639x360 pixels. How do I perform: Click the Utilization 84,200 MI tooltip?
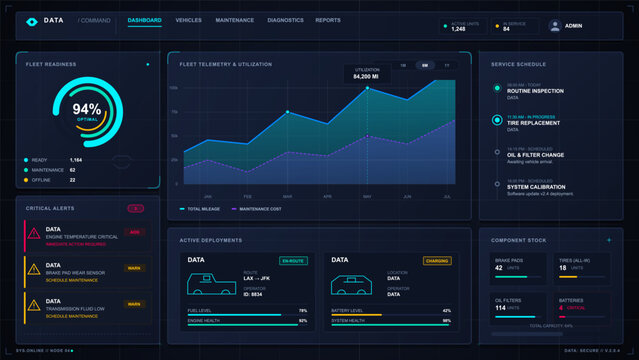click(x=366, y=73)
